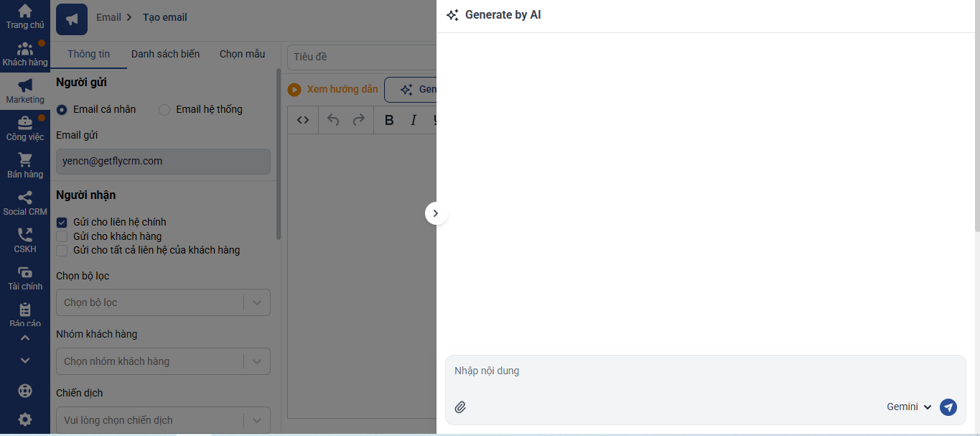Open Khách hàng customers in sidebar

coord(25,53)
